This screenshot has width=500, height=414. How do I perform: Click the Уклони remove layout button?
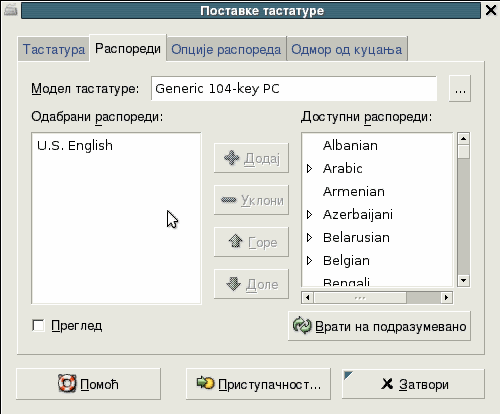[251, 200]
